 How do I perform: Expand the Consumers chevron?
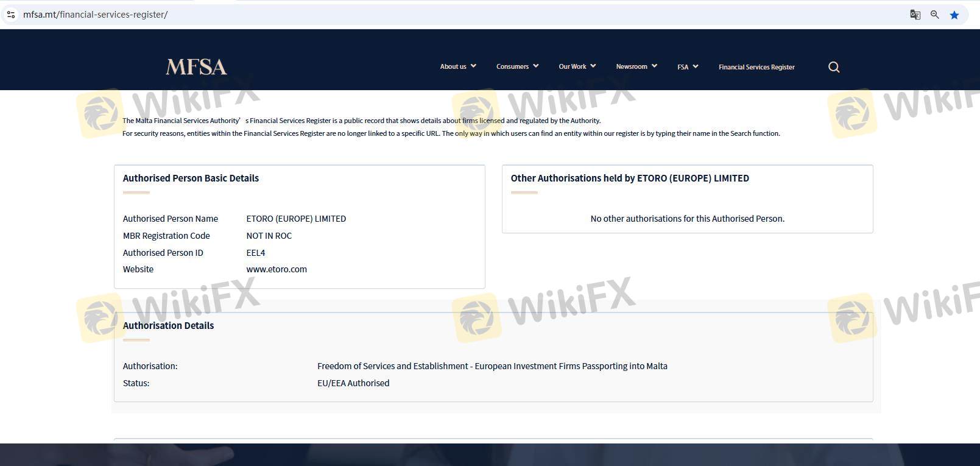(536, 66)
